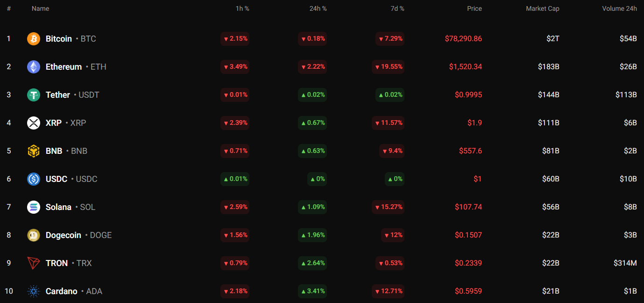The width and height of the screenshot is (644, 303).
Task: Sort by the 24h % column
Action: (317, 8)
